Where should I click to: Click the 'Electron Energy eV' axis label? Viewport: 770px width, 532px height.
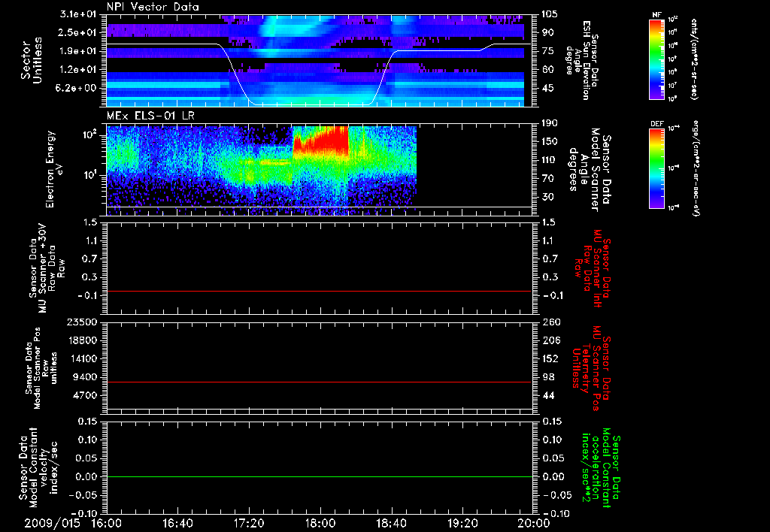click(54, 169)
